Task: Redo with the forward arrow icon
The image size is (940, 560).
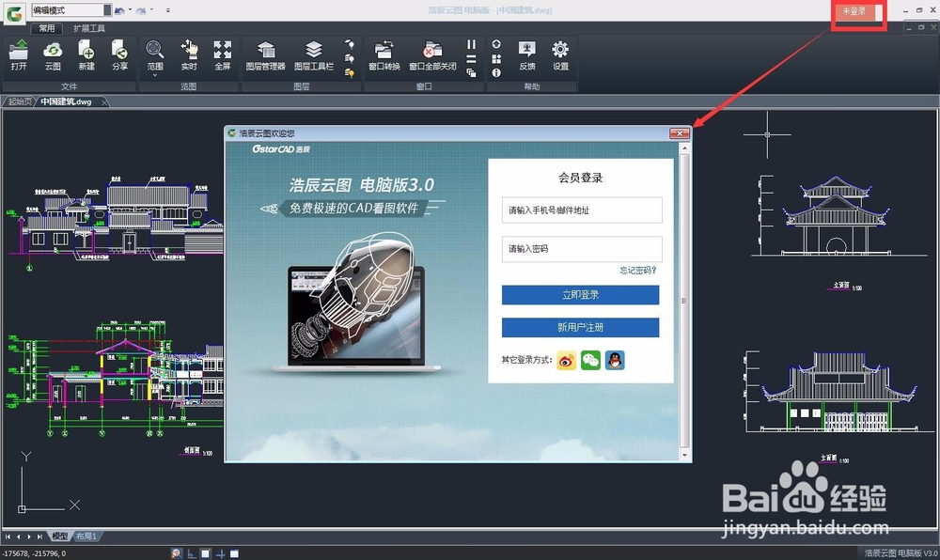Action: [142, 10]
